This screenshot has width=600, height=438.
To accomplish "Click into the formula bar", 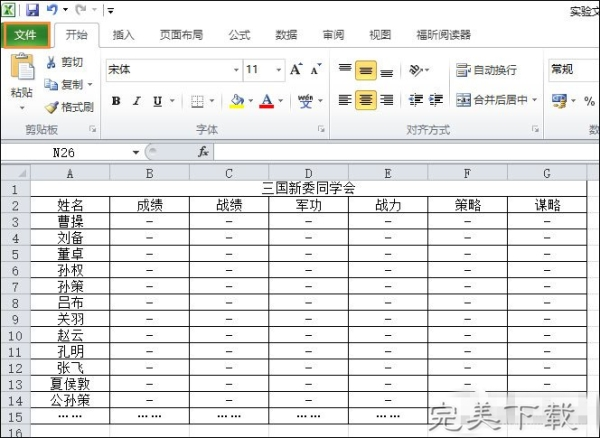I will pos(406,152).
